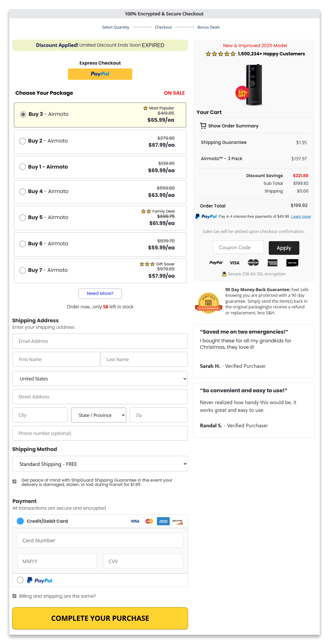This screenshot has width=329, height=644.
Task: Focus the Phone number (optional) field
Action: pyautogui.click(x=100, y=433)
